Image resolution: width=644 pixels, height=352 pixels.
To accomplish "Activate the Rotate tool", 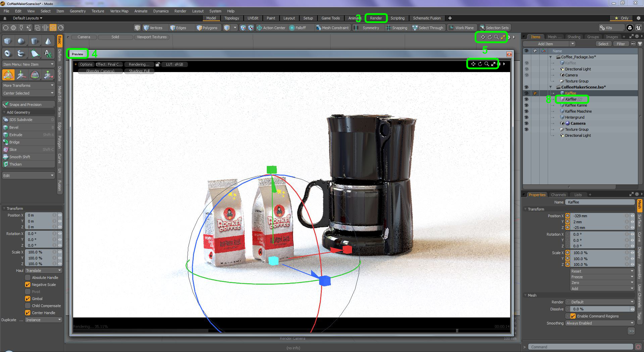I will 35,75.
